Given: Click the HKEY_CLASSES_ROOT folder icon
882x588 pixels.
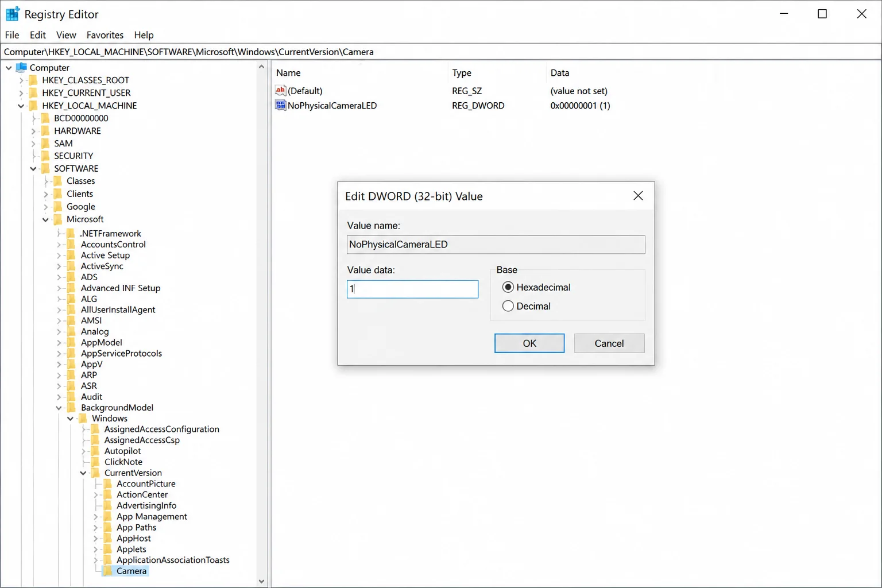Looking at the screenshot, I should [33, 80].
